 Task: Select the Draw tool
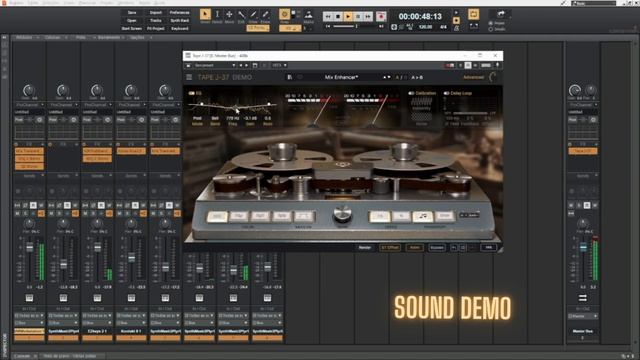[253, 15]
